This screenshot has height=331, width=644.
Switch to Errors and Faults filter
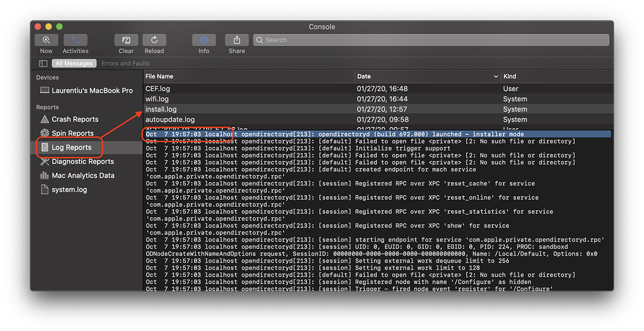[125, 63]
